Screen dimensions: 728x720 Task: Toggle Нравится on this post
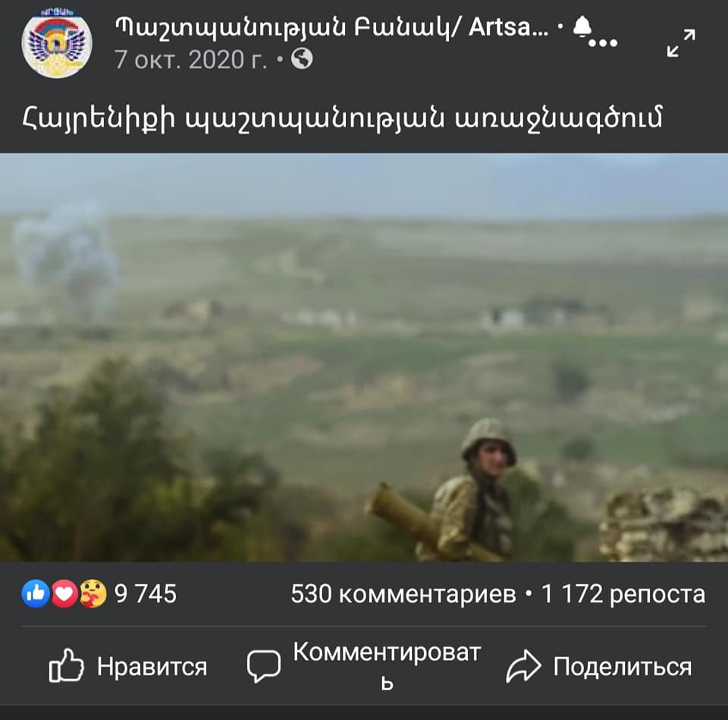tap(128, 666)
